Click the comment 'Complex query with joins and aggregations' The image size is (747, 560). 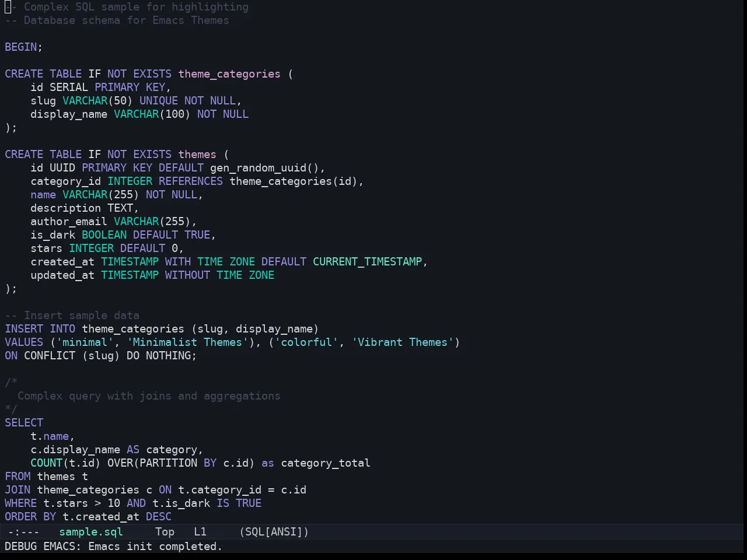(149, 396)
